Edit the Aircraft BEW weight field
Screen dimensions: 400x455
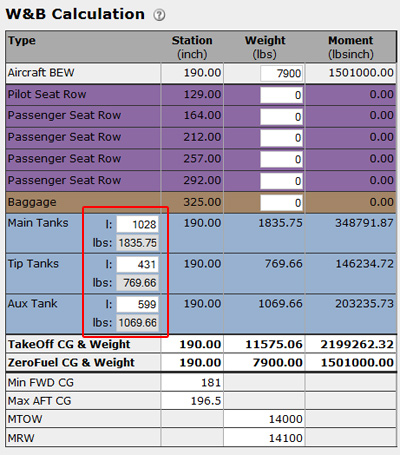pos(281,73)
